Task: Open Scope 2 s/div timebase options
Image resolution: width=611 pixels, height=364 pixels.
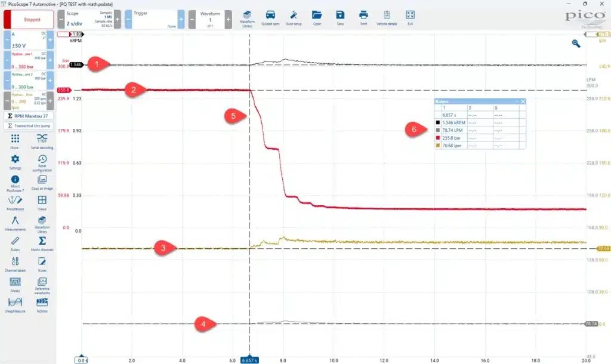Action: pyautogui.click(x=90, y=19)
